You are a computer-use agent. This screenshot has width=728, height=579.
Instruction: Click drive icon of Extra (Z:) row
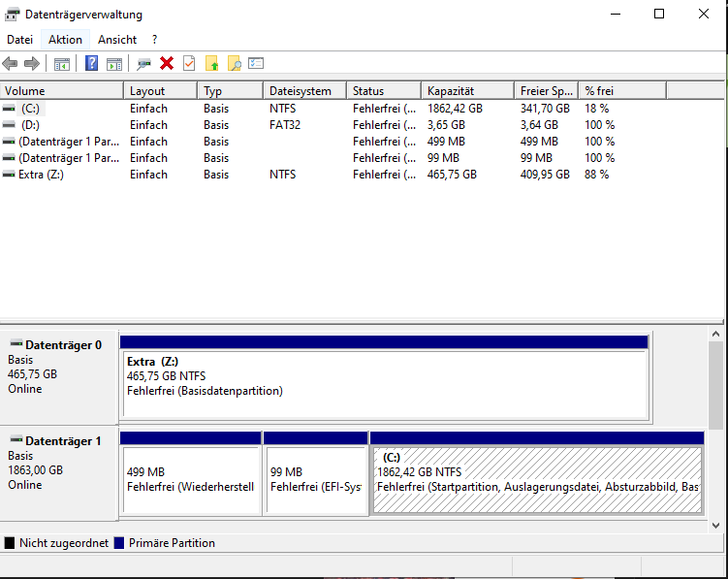point(9,175)
